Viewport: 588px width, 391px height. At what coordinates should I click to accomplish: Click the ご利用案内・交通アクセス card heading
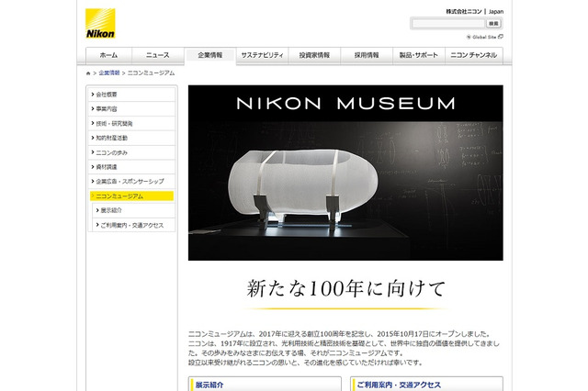tap(399, 385)
